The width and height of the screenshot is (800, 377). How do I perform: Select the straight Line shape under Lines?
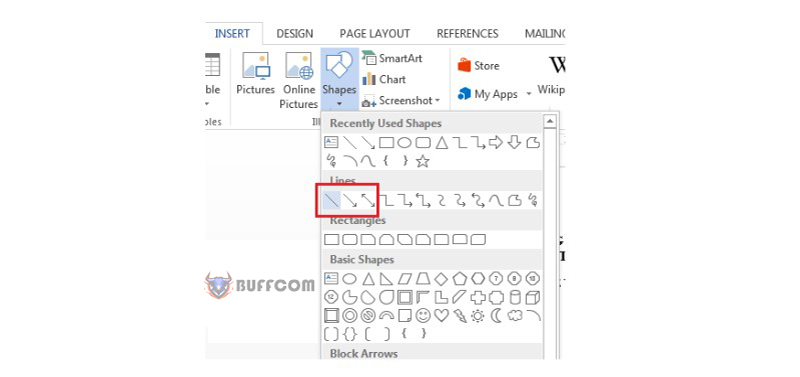click(332, 200)
